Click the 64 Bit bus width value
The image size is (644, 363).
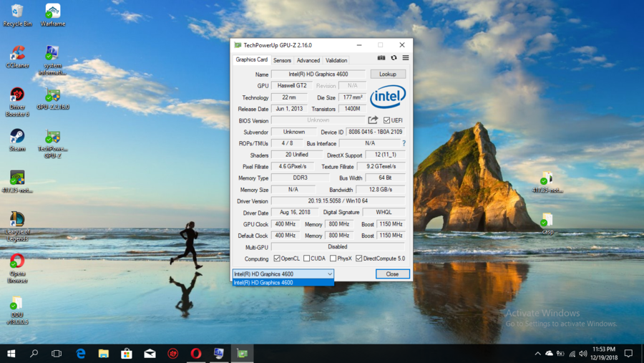(x=385, y=178)
